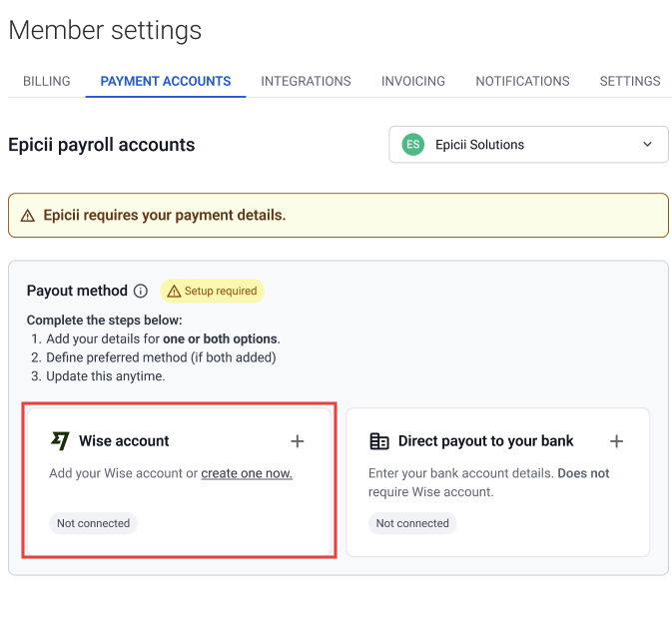Screen dimensions: 672x634
Task: Click the info icon next to Payout method
Action: 141,292
